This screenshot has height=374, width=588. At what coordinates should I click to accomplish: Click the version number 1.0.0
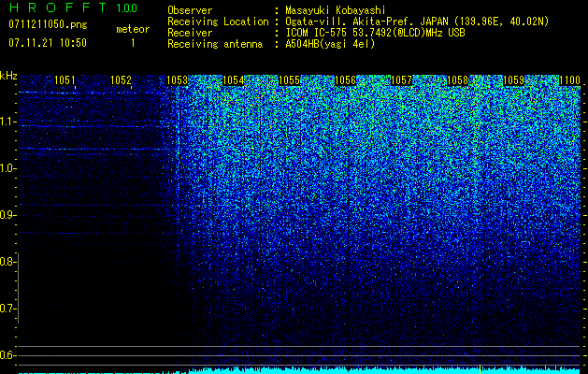(126, 7)
